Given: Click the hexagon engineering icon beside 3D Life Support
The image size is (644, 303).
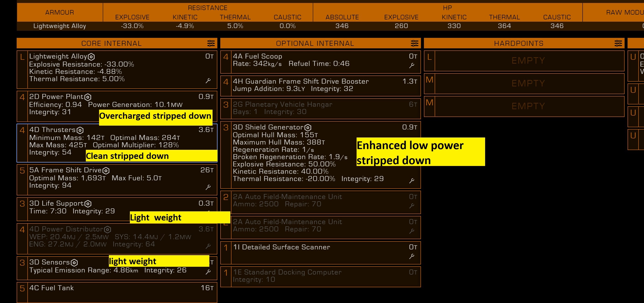Looking at the screenshot, I should [x=88, y=204].
